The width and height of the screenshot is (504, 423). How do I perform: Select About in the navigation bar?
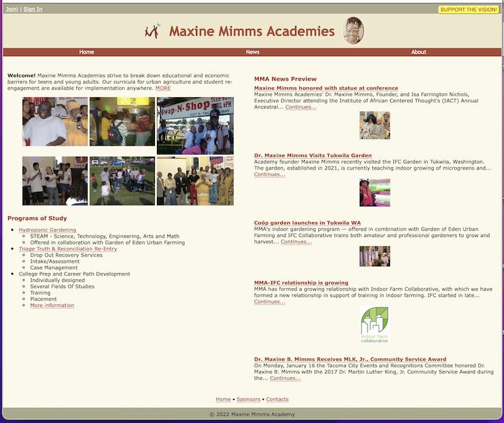418,52
